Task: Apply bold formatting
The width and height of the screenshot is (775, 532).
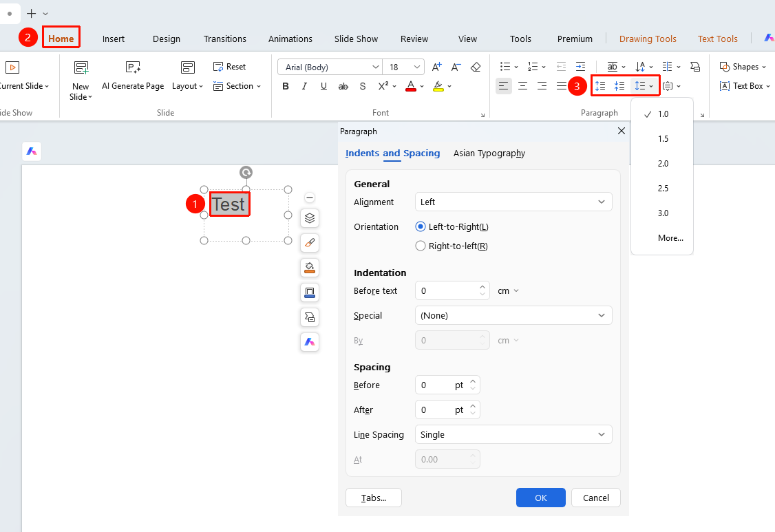Action: [x=285, y=86]
